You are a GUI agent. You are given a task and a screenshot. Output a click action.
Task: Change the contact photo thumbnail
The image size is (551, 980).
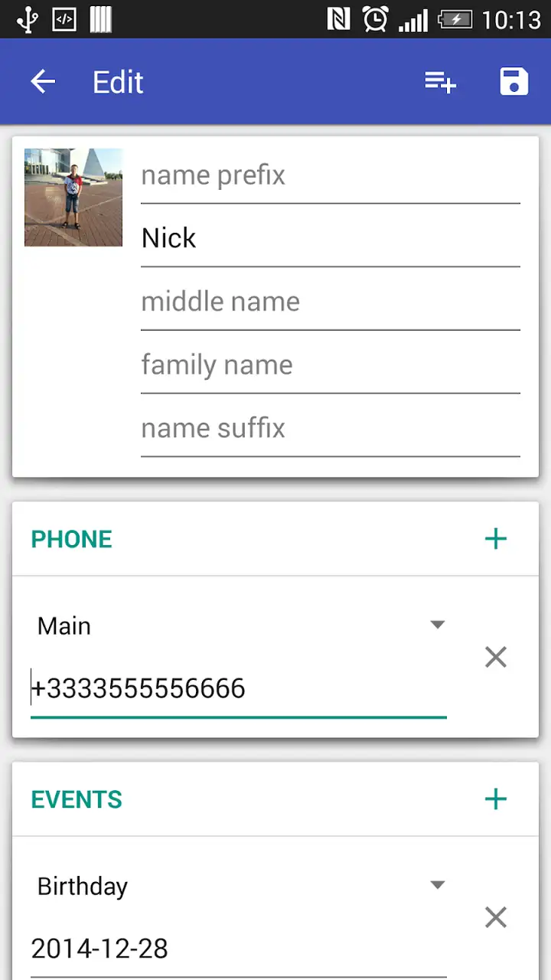click(x=73, y=198)
